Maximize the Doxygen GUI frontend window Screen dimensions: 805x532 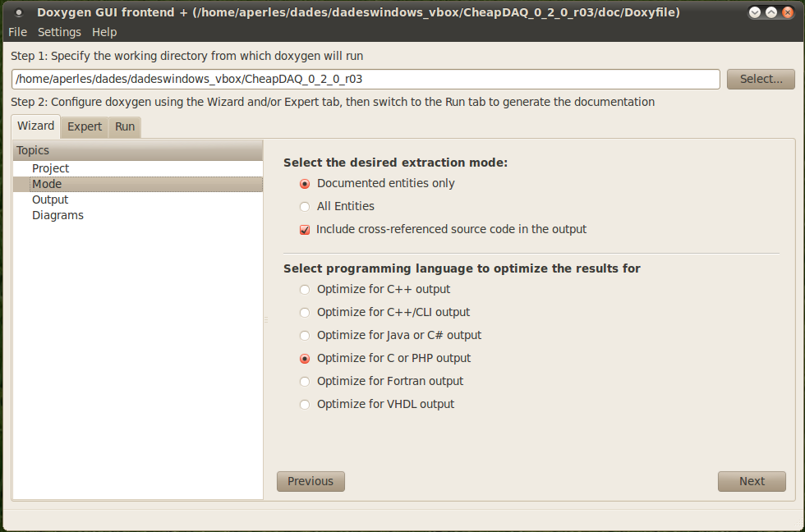coord(771,12)
